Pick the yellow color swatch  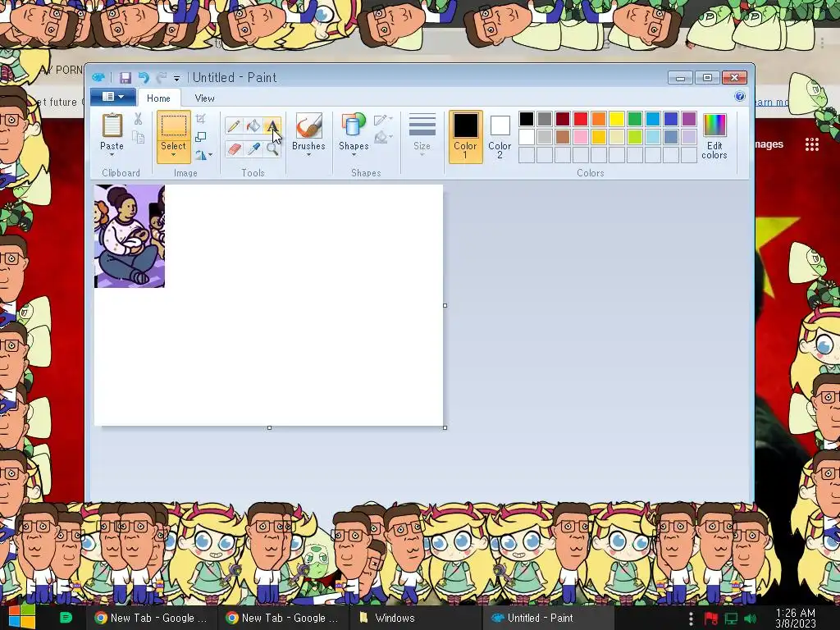617,119
